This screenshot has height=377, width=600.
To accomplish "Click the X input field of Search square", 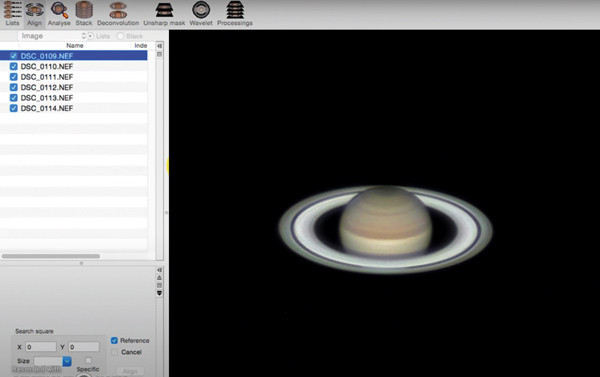I will (41, 347).
